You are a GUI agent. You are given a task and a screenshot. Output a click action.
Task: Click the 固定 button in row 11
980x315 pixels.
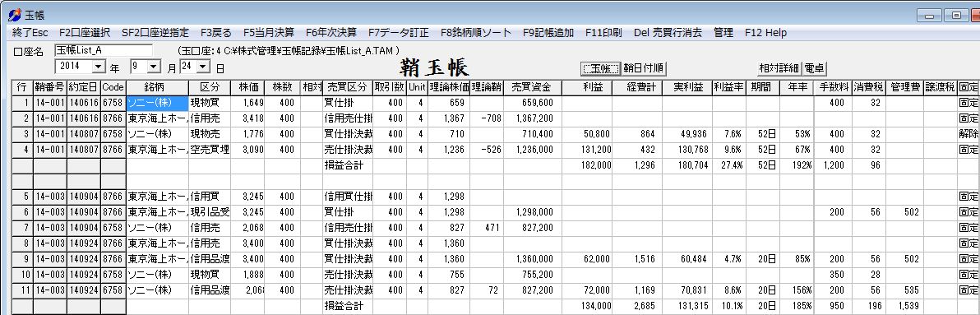pos(968,290)
